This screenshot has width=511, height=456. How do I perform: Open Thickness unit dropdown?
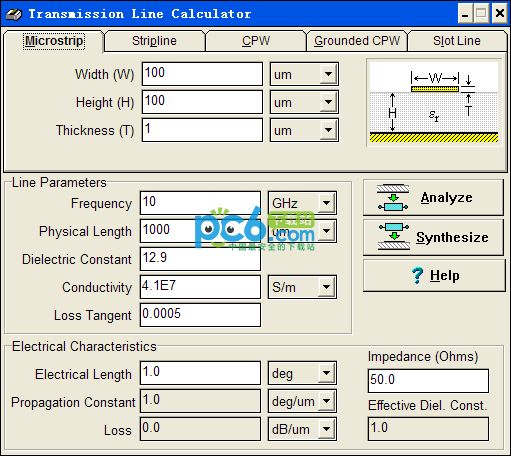(328, 130)
